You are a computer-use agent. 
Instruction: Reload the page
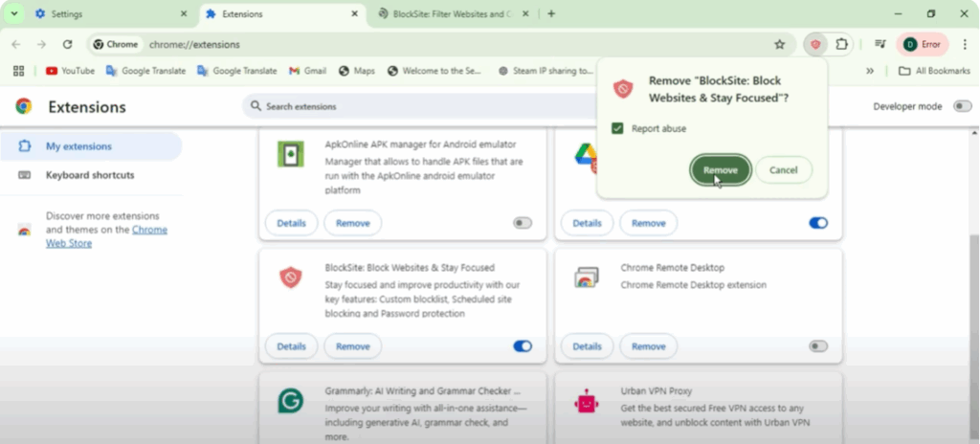coord(68,44)
